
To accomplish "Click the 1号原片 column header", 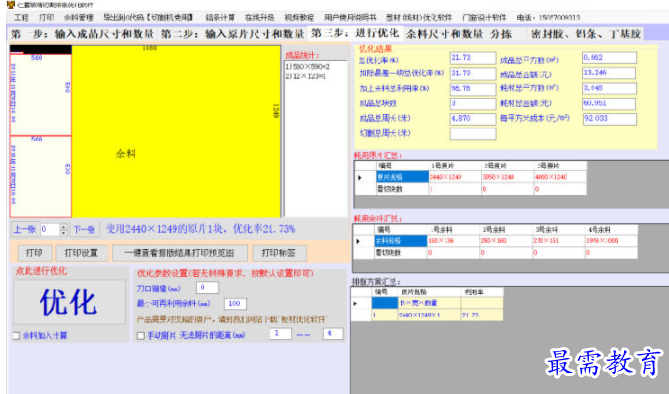I will click(x=455, y=166).
